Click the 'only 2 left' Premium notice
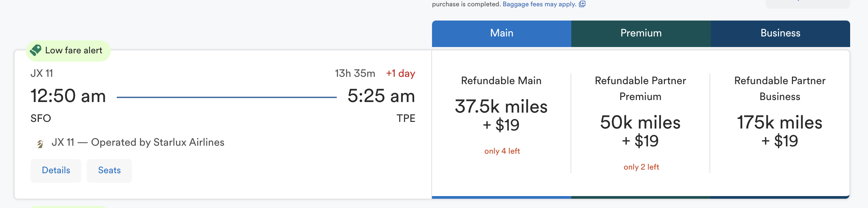The width and height of the screenshot is (868, 208). (x=641, y=167)
